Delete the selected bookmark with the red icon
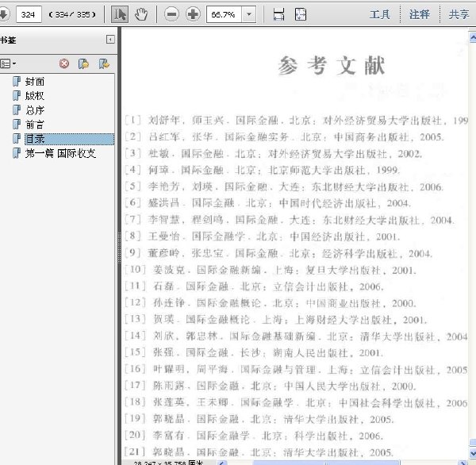476x465 pixels. pos(64,63)
